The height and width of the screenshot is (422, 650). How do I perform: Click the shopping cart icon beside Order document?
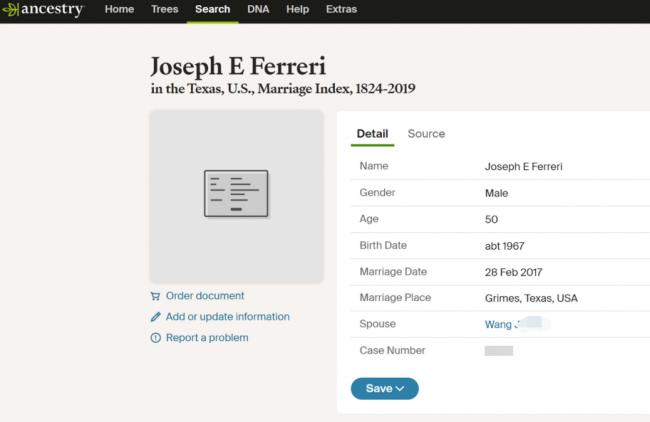pos(155,296)
